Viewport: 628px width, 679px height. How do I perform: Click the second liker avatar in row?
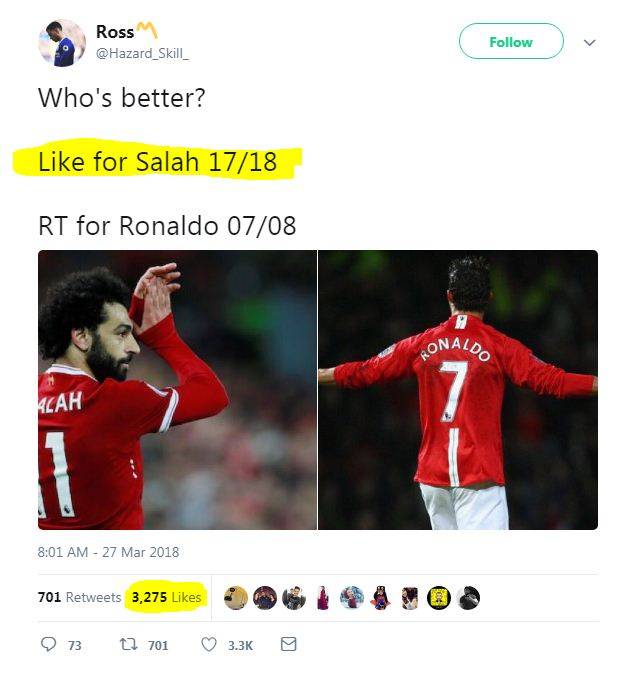coord(265,598)
